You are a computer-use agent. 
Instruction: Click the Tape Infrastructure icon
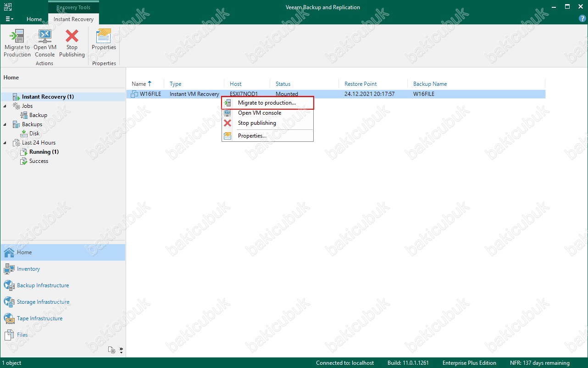point(9,318)
